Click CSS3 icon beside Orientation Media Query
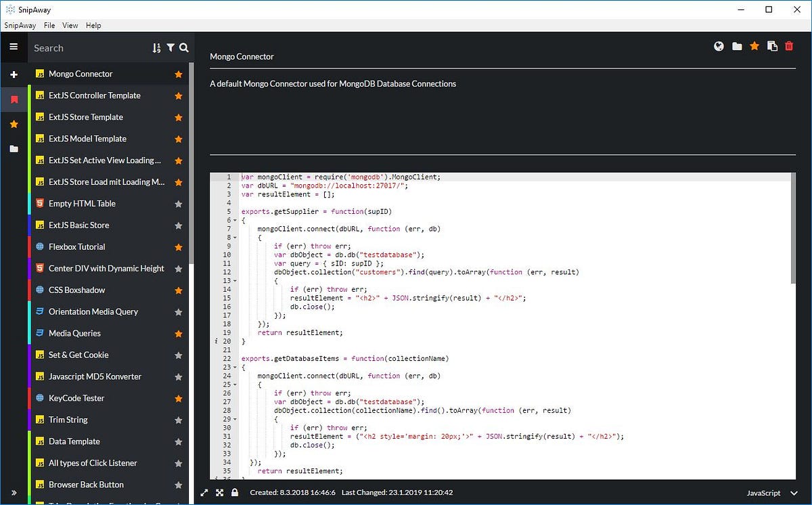The image size is (812, 505). (x=40, y=311)
